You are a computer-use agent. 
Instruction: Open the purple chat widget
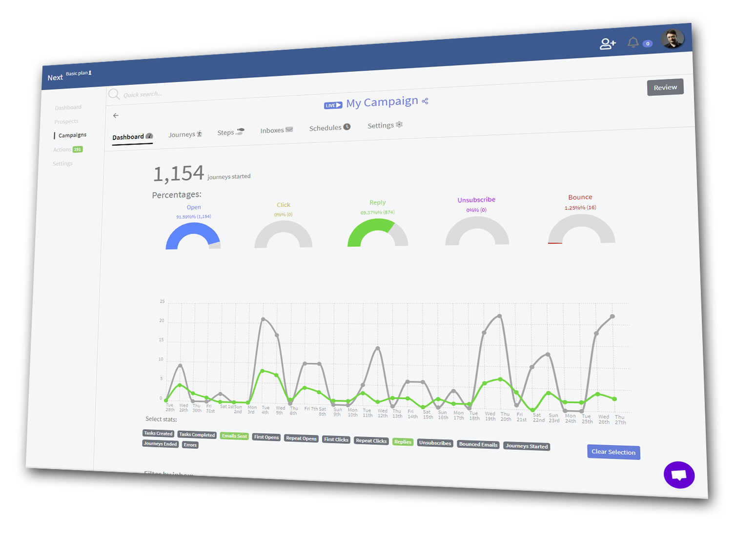[679, 475]
